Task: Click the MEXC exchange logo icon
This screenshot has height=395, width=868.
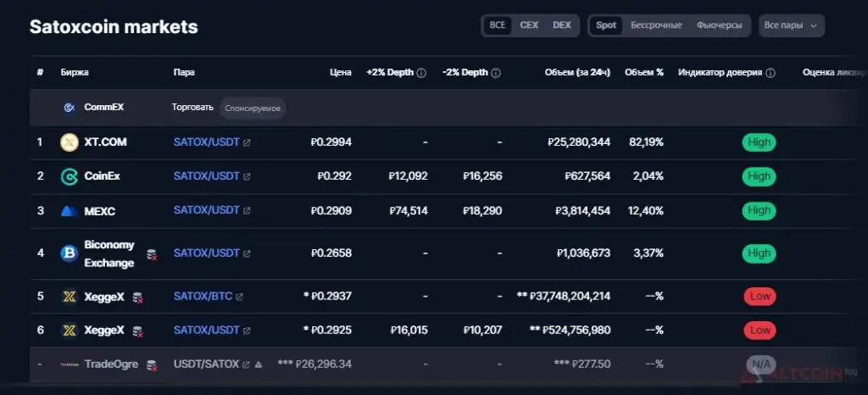Action: click(70, 211)
